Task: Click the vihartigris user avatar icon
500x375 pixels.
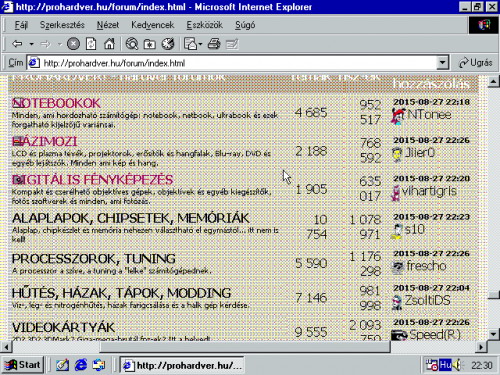Action: click(396, 193)
